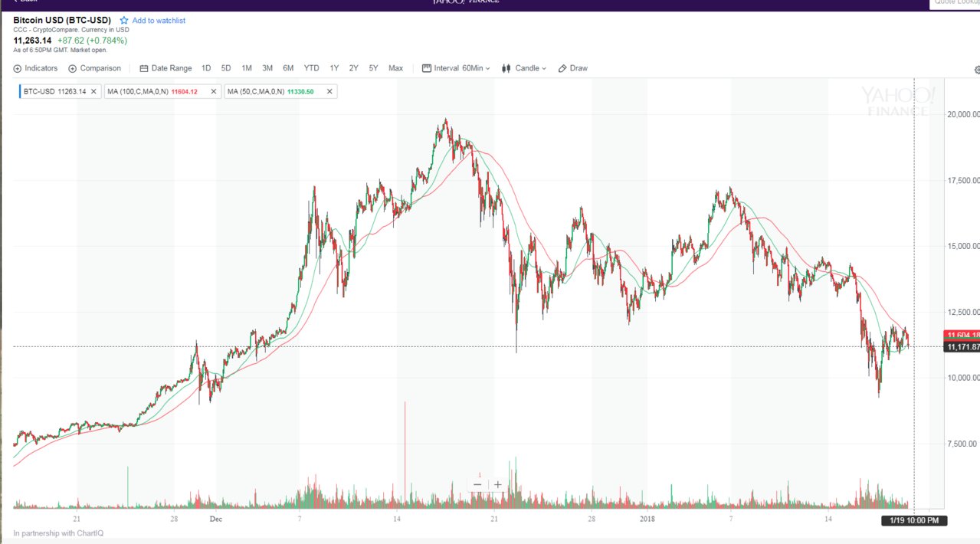
Task: Show the Max date range
Action: (x=395, y=68)
